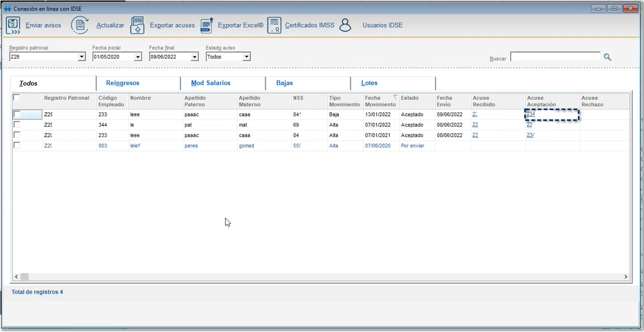Open Acuse Aceptación link in first row
Viewport: 644px width, 332px height.
click(x=531, y=114)
